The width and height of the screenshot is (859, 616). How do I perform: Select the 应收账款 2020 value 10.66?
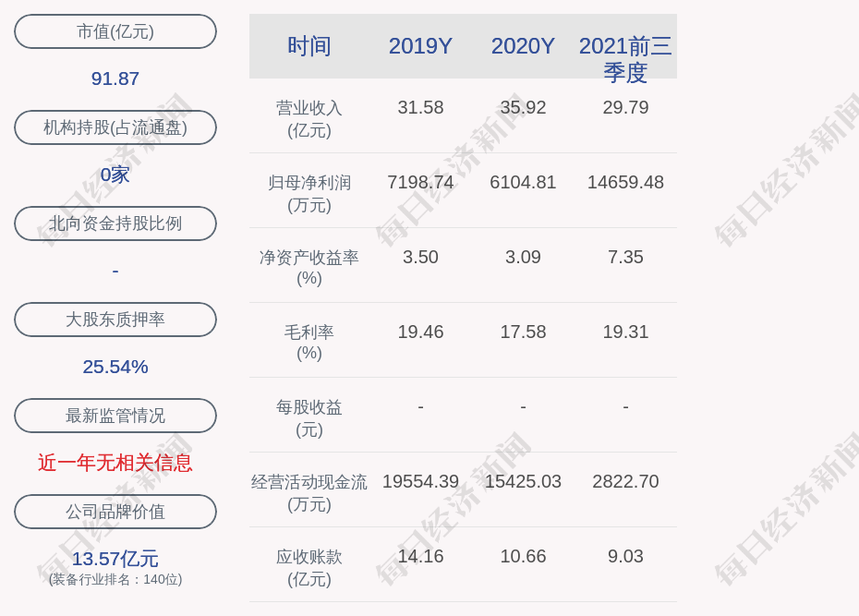click(523, 556)
